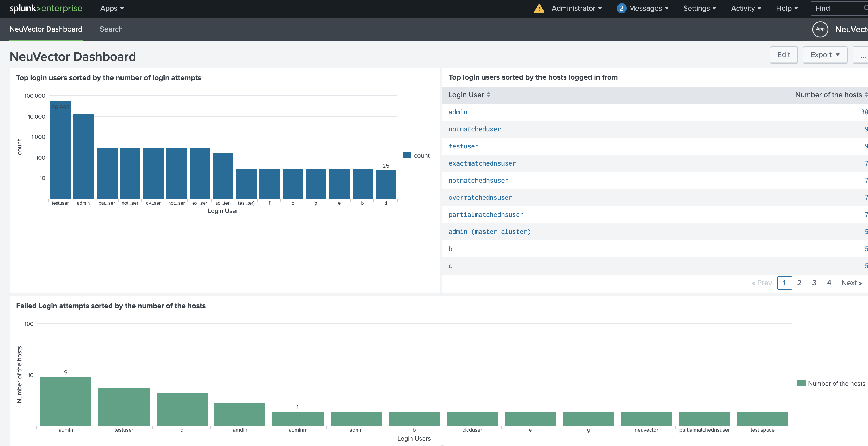The height and width of the screenshot is (446, 868).
Task: Open the Activity menu
Action: [746, 9]
